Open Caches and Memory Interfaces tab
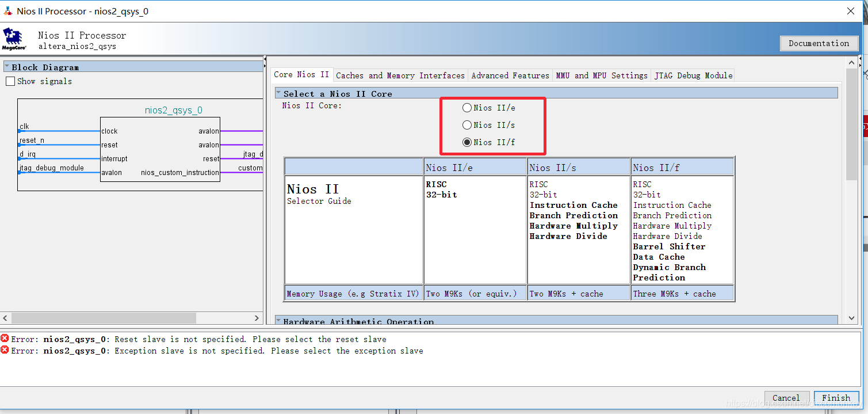Screen dimensions: 868x414 pos(400,75)
